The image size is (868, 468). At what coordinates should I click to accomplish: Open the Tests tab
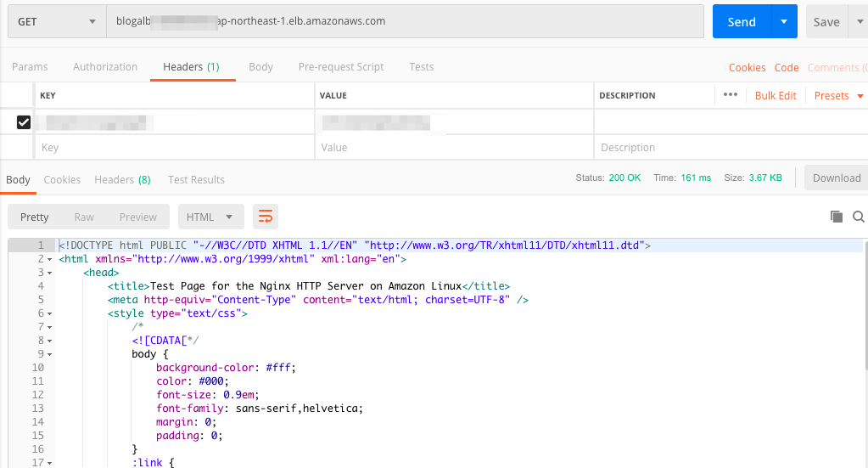[x=421, y=67]
